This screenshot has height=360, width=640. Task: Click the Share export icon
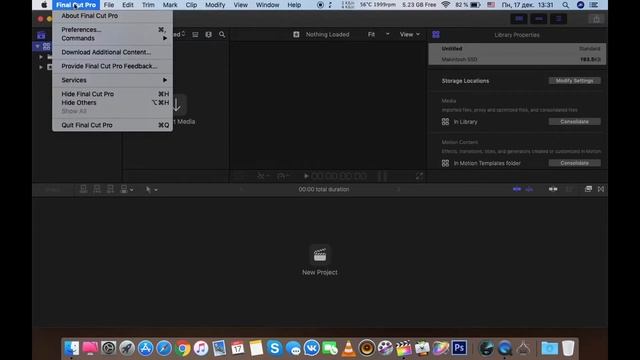coord(596,19)
